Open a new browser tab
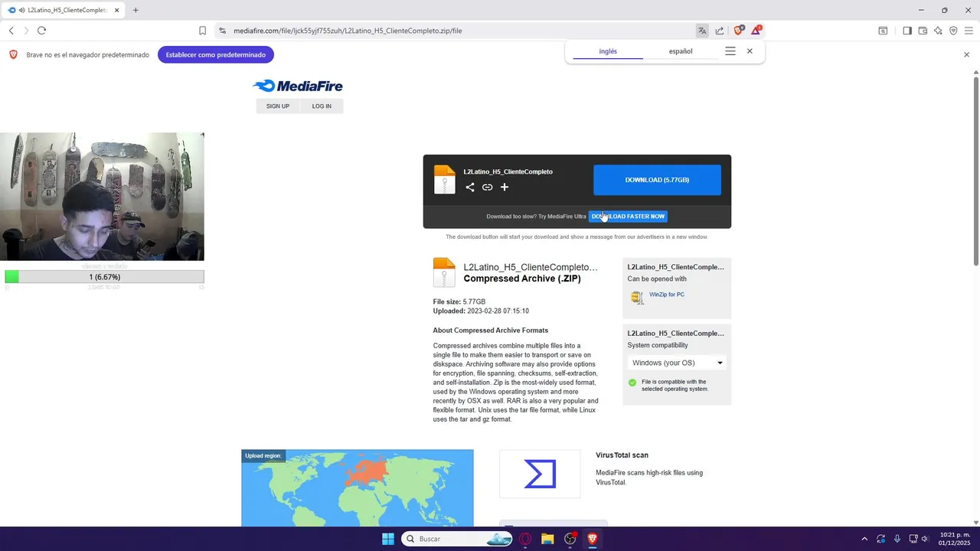The image size is (980, 551). click(136, 10)
